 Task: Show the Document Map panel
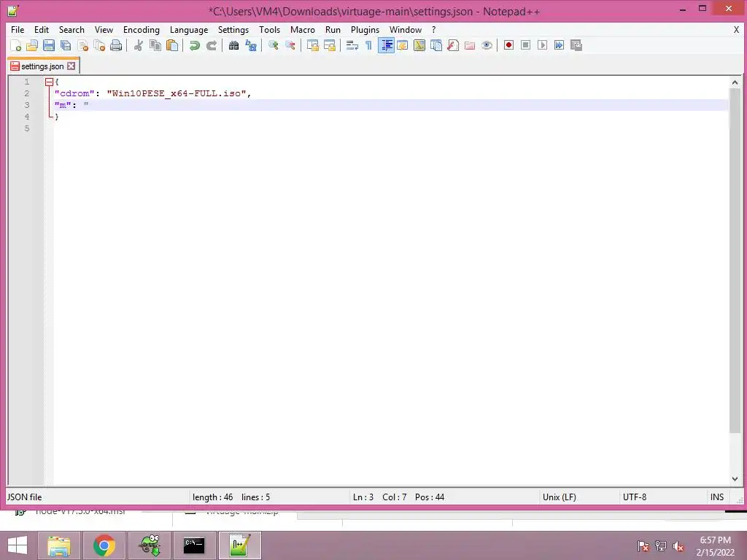coord(419,46)
